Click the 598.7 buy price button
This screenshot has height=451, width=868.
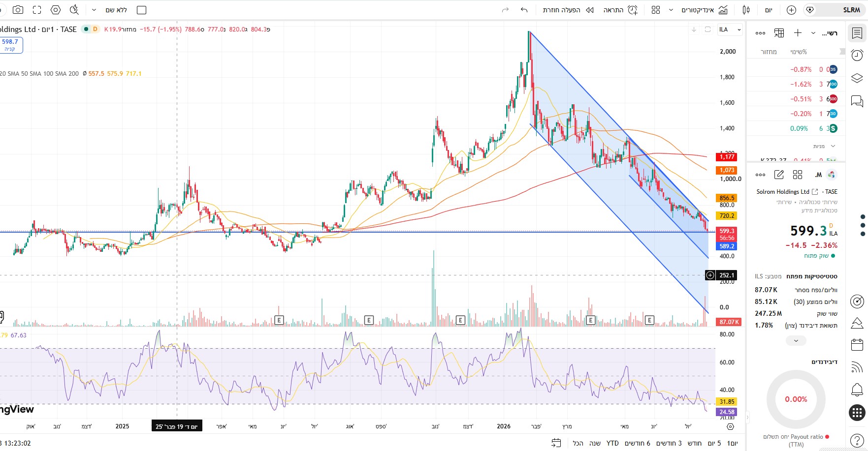pyautogui.click(x=10, y=45)
